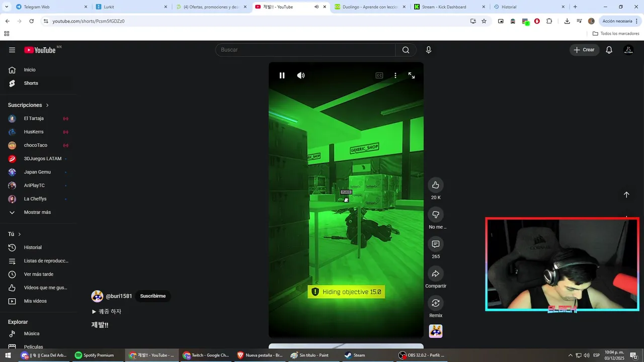Click the search magnifier button
Image resolution: width=644 pixels, height=362 pixels.
coord(406,50)
